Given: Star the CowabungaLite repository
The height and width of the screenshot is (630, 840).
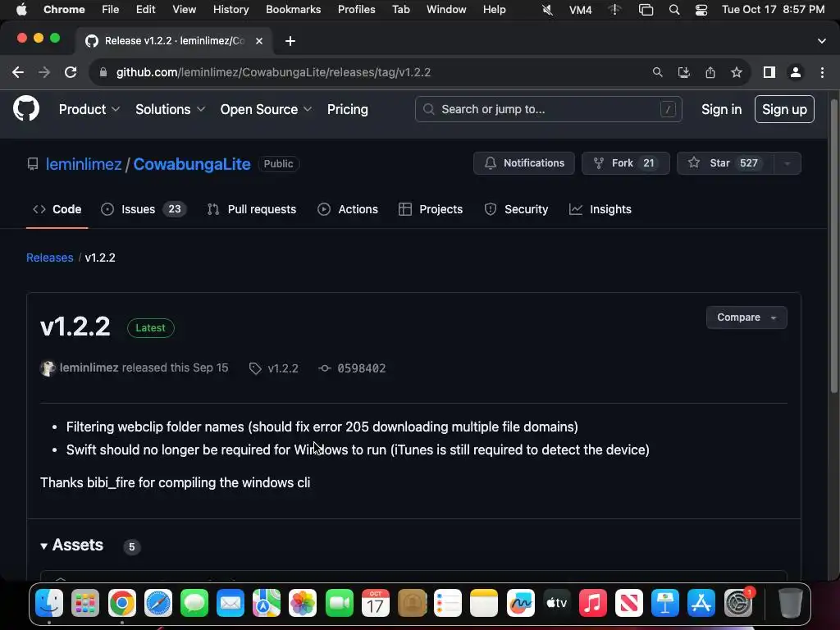Looking at the screenshot, I should pyautogui.click(x=726, y=163).
